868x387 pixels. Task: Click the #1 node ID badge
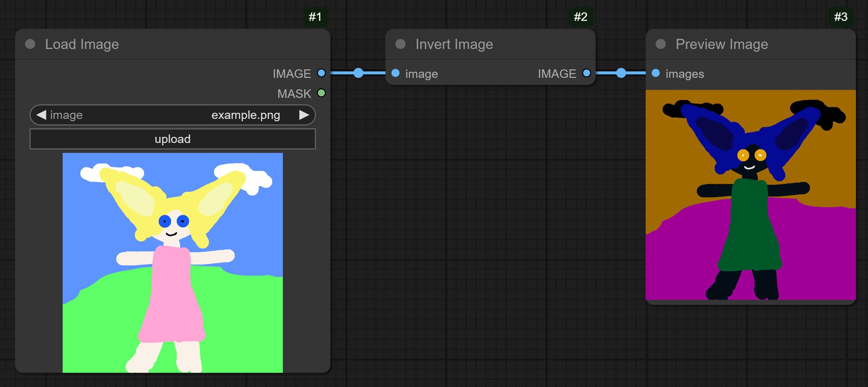click(315, 17)
